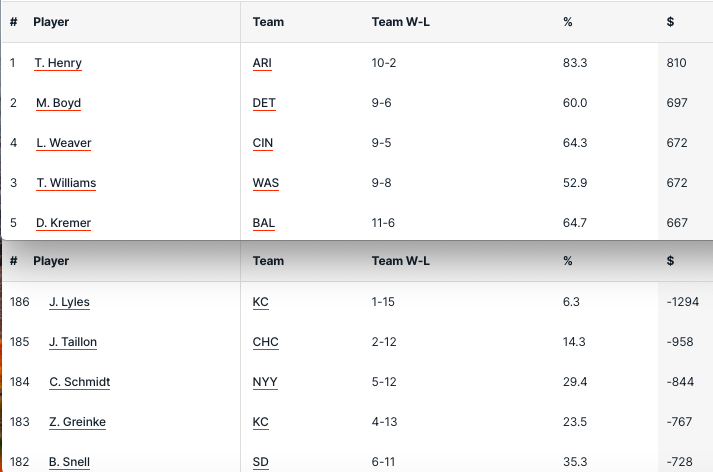The height and width of the screenshot is (472, 713).
Task: View L. Weaver's profile
Action: [63, 143]
